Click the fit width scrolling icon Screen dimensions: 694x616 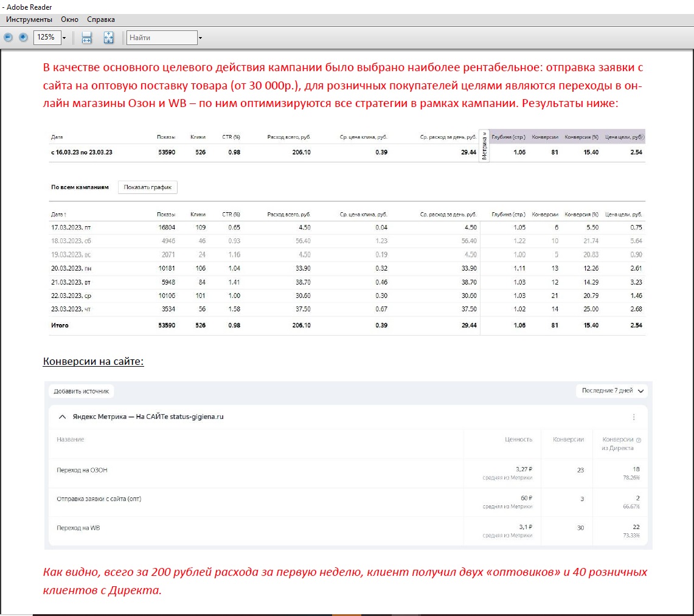87,38
